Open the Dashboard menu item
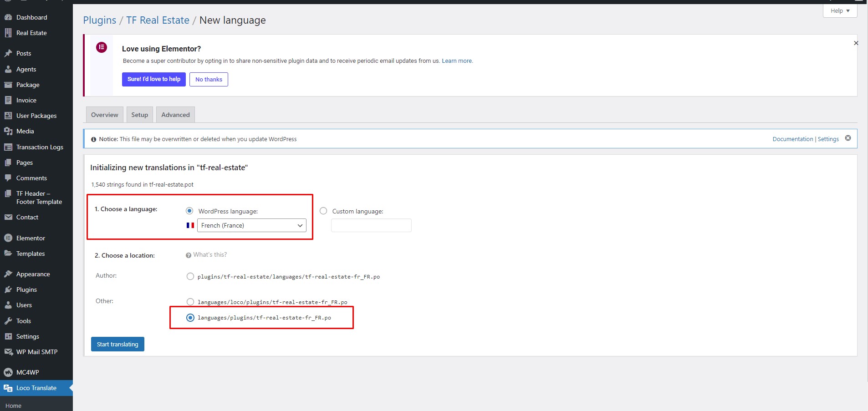 click(36, 17)
